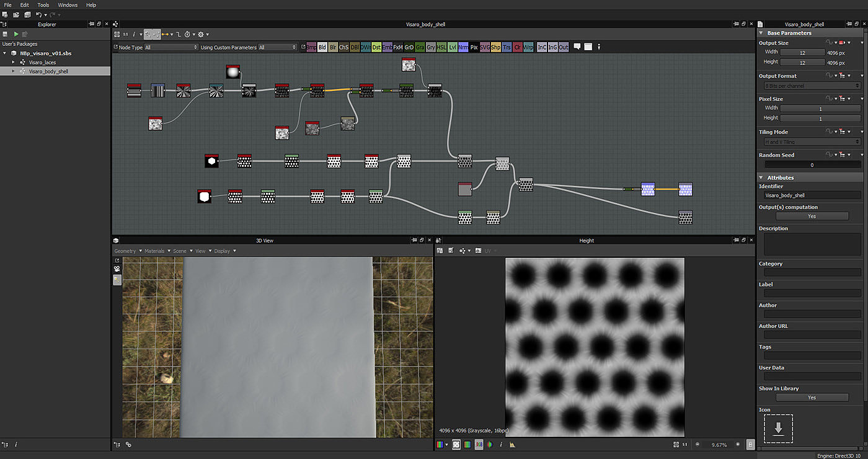Fit graph to view with the frame icon
Image resolution: width=868 pixels, height=459 pixels.
click(x=117, y=34)
